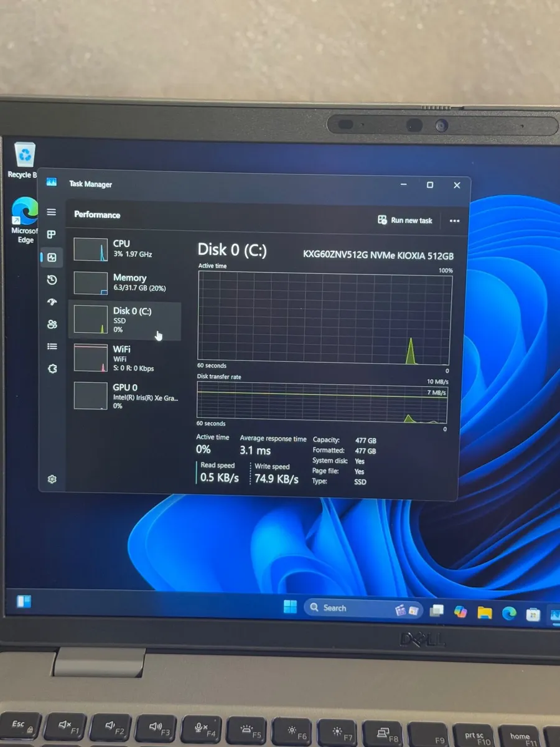Open the three-dot more options menu

[454, 221]
